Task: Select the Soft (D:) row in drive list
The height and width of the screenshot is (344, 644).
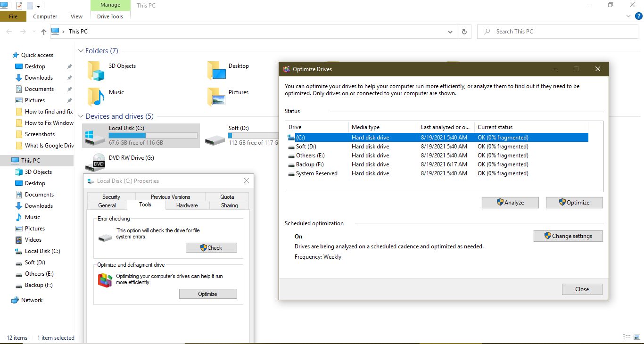Action: [438, 147]
